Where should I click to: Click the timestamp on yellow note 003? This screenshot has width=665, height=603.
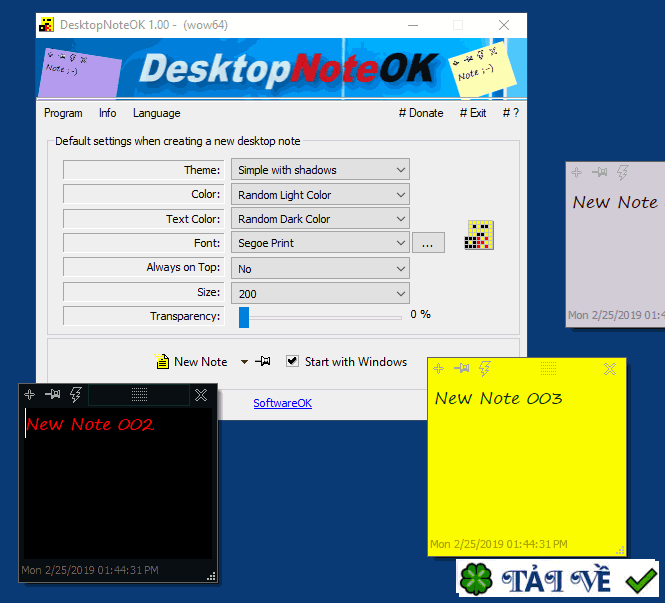pos(499,544)
